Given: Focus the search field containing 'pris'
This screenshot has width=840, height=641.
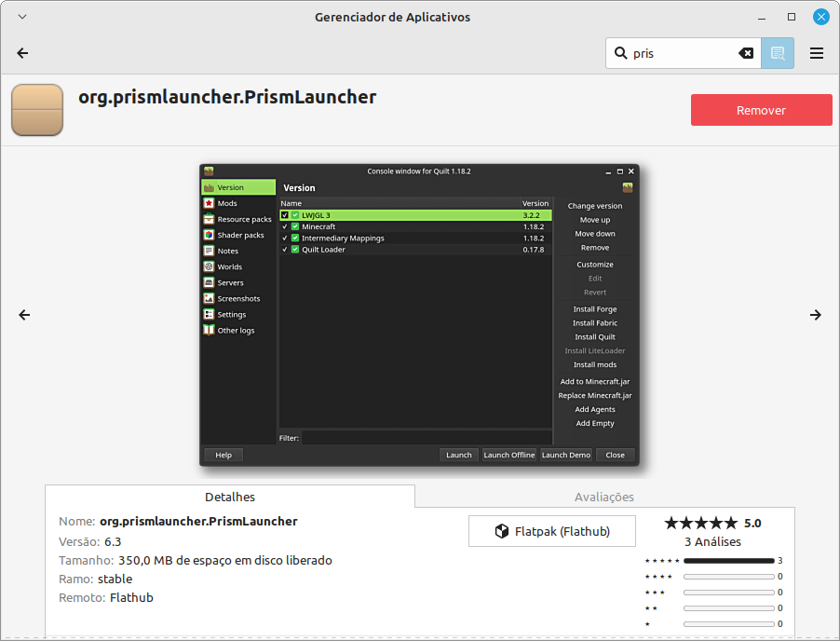Looking at the screenshot, I should [683, 53].
